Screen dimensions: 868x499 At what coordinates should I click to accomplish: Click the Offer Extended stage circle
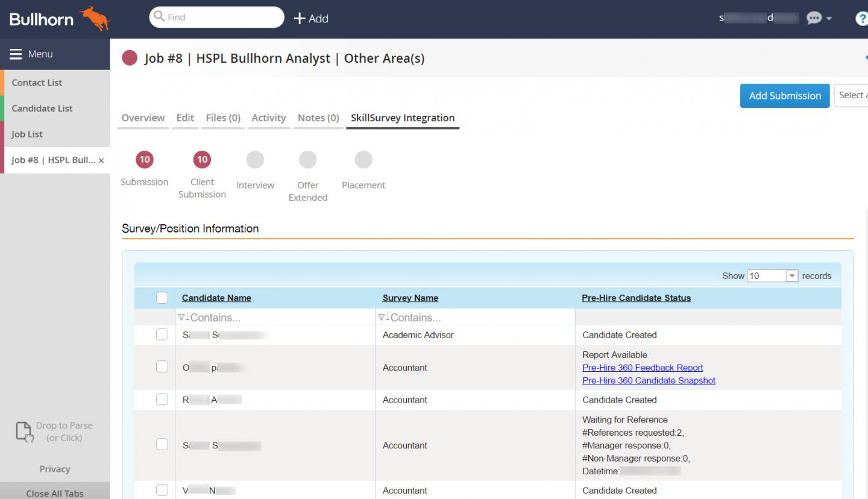[308, 160]
